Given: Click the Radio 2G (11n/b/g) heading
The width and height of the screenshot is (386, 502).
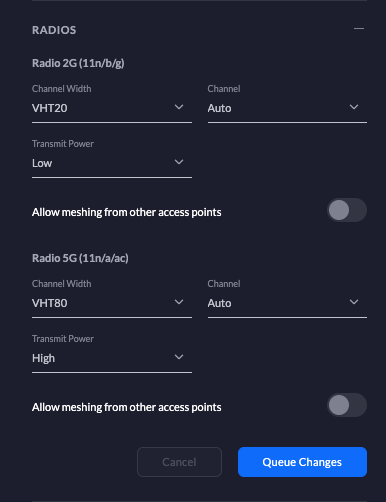Looking at the screenshot, I should coord(78,63).
